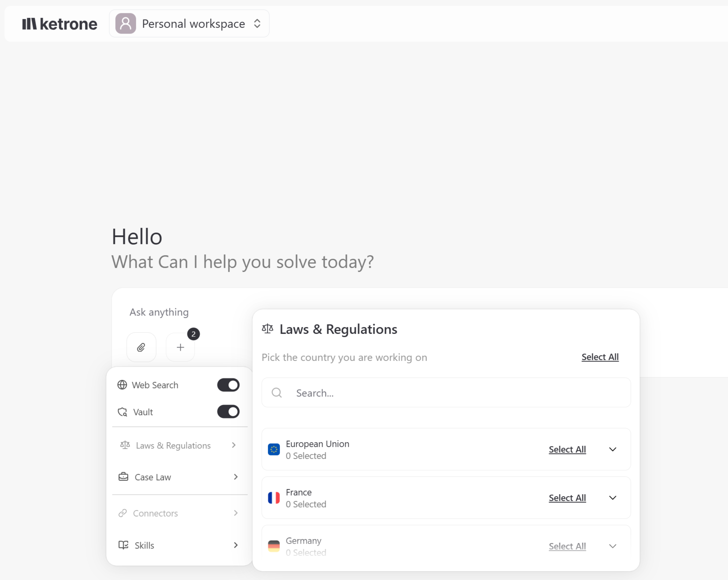Click the European Union flag icon
This screenshot has width=728, height=580.
point(274,449)
